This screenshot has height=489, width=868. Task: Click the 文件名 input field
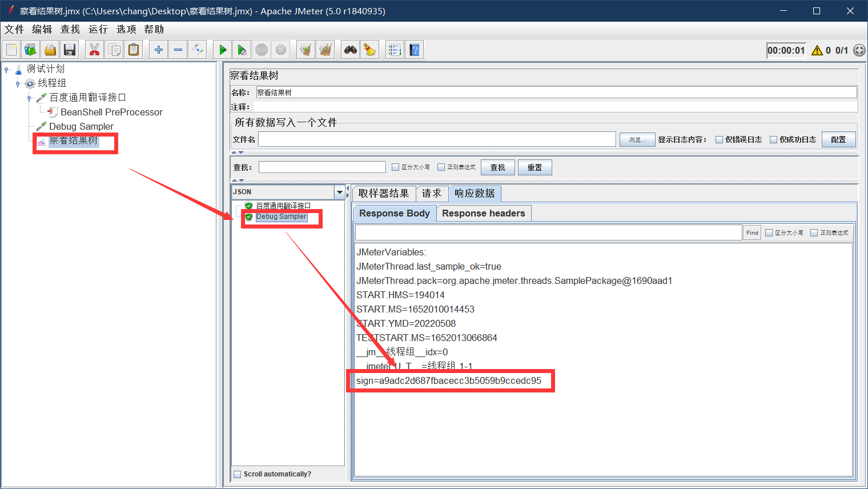437,139
